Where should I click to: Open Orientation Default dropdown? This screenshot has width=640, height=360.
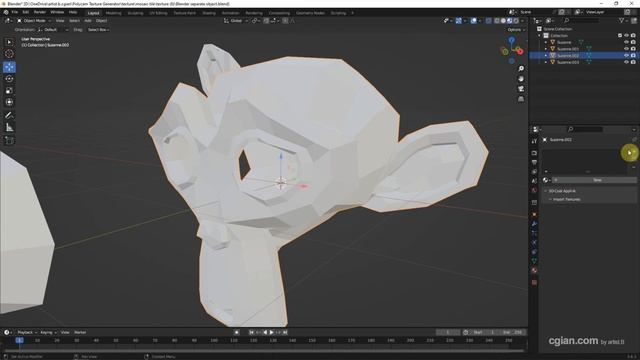53,30
